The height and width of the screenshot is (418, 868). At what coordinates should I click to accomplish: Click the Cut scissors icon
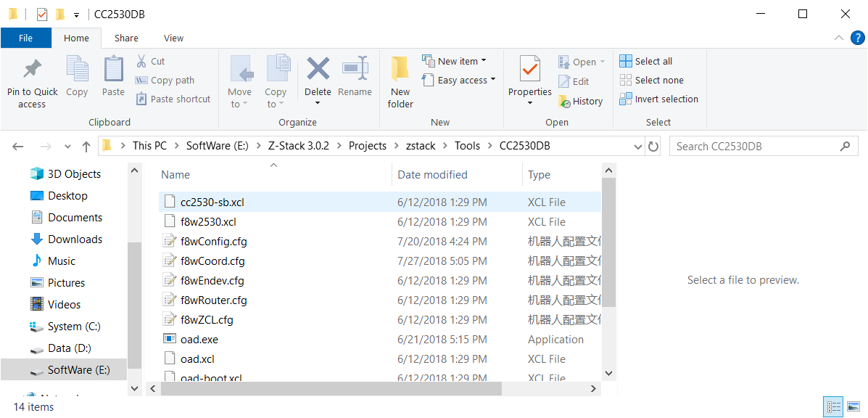click(141, 62)
